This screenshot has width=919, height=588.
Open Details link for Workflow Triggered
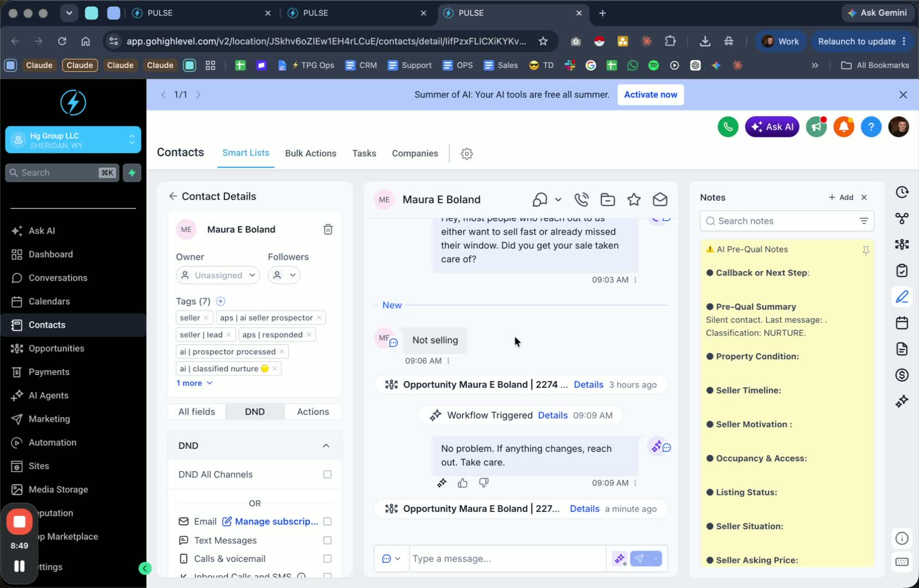coord(553,415)
